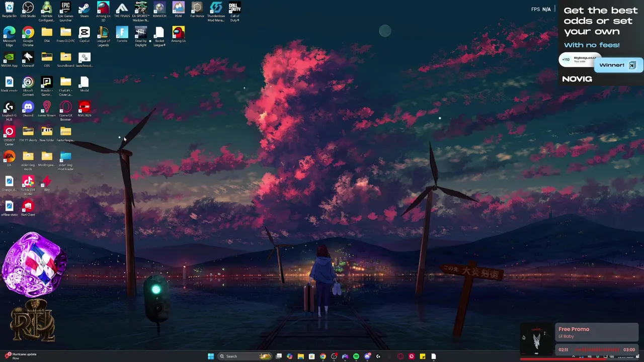Launch the Overwolf desktop shortcut
This screenshot has width=644, height=362.
pyautogui.click(x=28, y=60)
